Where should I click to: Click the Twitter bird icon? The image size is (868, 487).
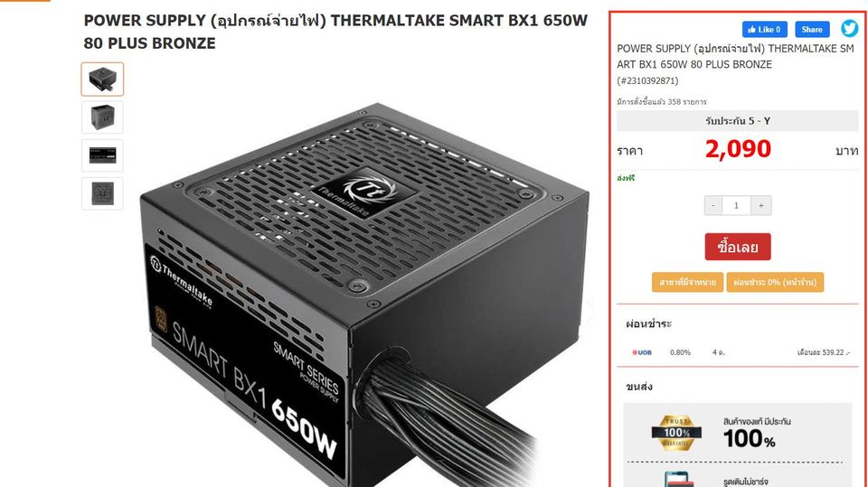click(x=849, y=28)
